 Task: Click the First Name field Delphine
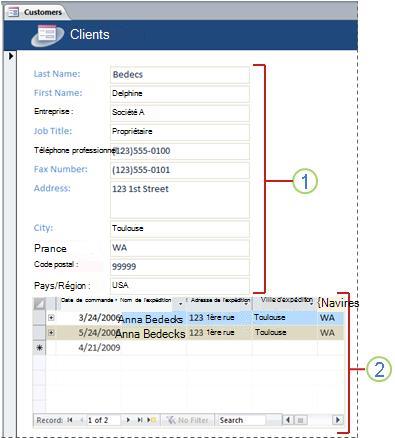click(x=180, y=94)
